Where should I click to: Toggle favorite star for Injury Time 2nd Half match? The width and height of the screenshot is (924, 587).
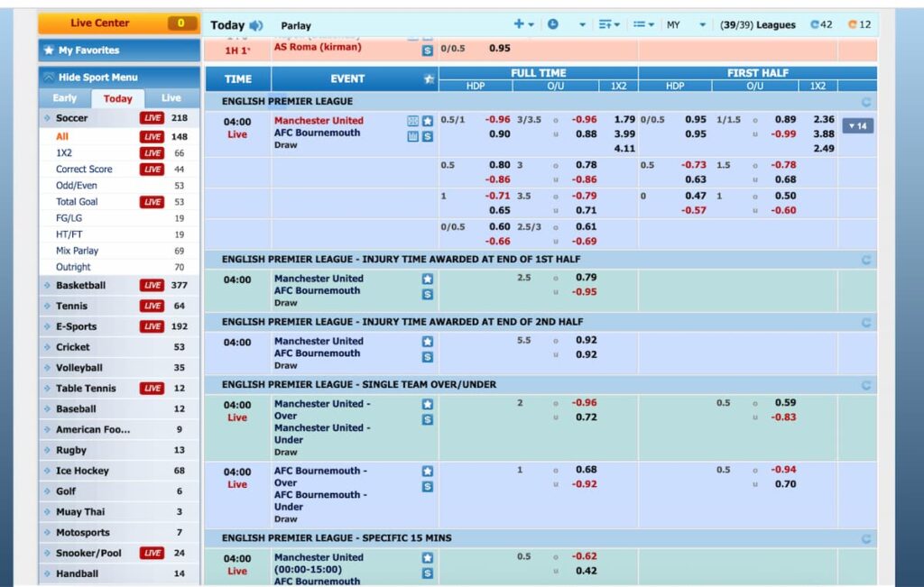point(428,342)
